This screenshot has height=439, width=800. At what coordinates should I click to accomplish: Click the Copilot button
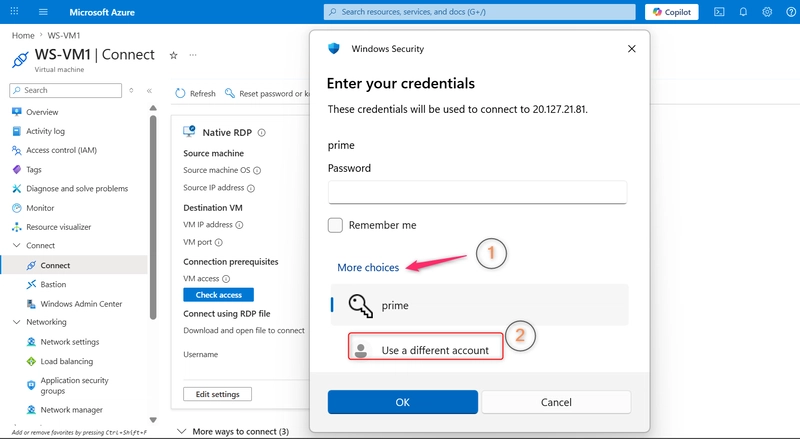(x=671, y=12)
